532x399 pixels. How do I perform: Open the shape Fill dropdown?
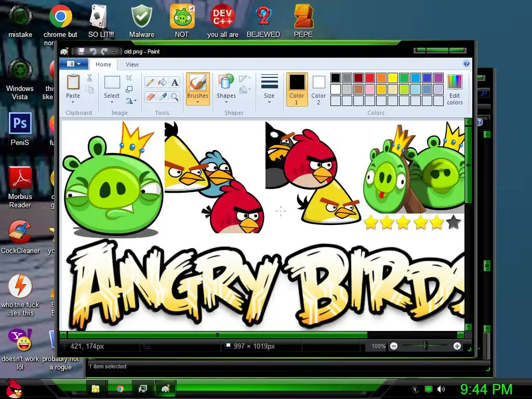click(245, 89)
